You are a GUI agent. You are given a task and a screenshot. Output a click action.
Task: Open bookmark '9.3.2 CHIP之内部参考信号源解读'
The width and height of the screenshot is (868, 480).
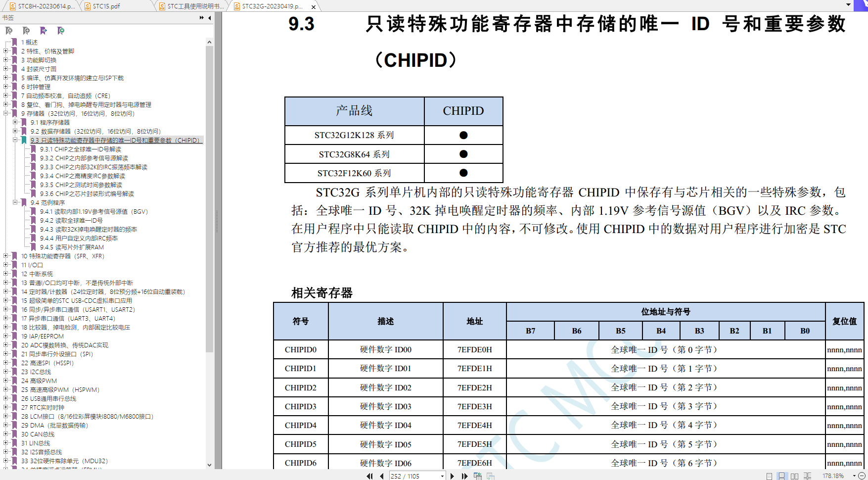(84, 158)
